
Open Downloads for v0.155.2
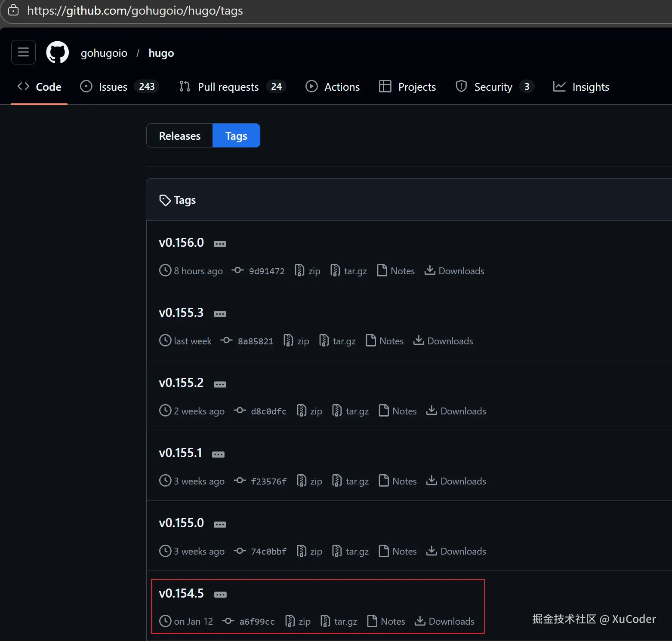click(x=456, y=411)
